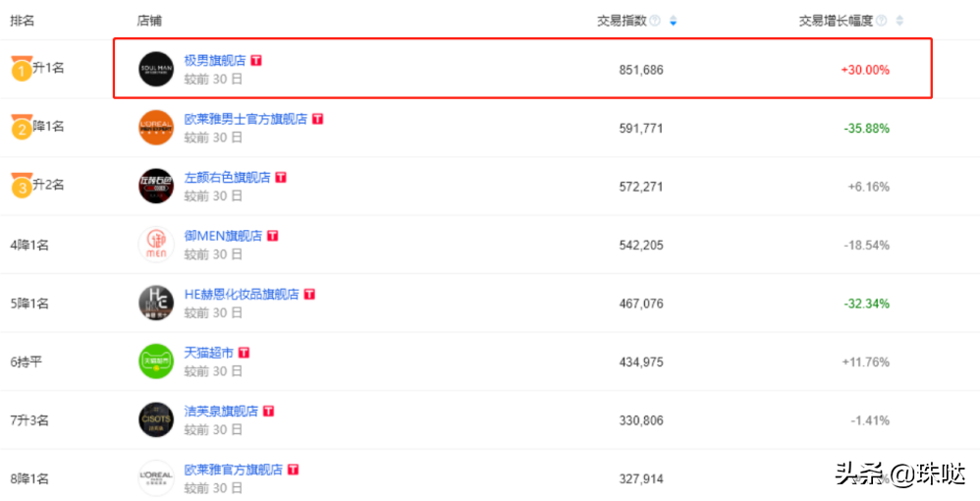Screen dimensions: 980x501
Task: Click the HE赫恩 black store logo
Action: (155, 303)
